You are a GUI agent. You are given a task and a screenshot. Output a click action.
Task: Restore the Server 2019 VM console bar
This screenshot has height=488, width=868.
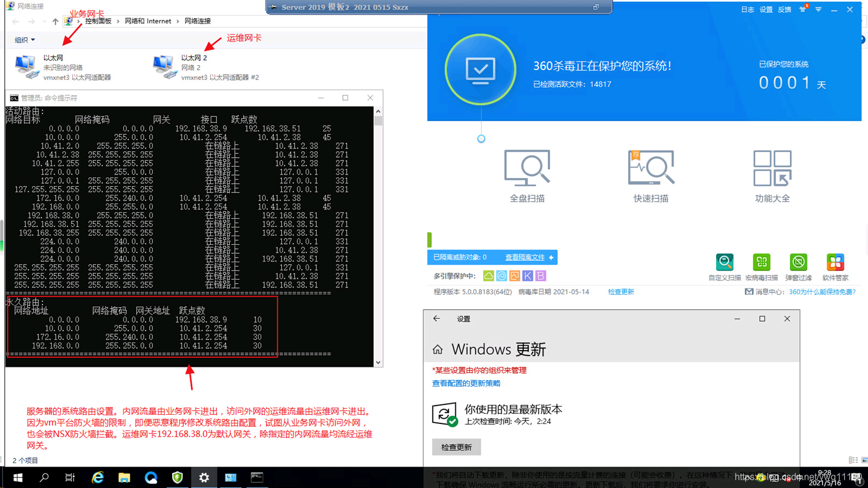pos(596,8)
